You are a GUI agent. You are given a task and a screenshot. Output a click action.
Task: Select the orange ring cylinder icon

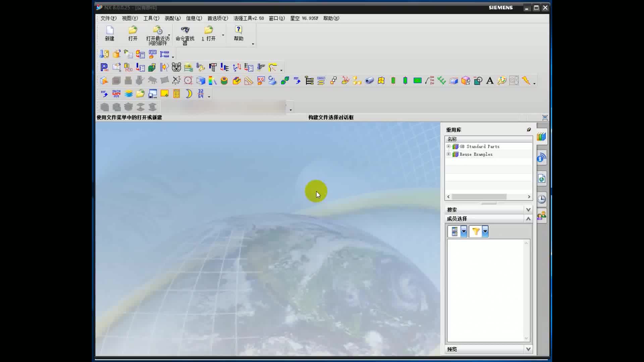click(224, 80)
